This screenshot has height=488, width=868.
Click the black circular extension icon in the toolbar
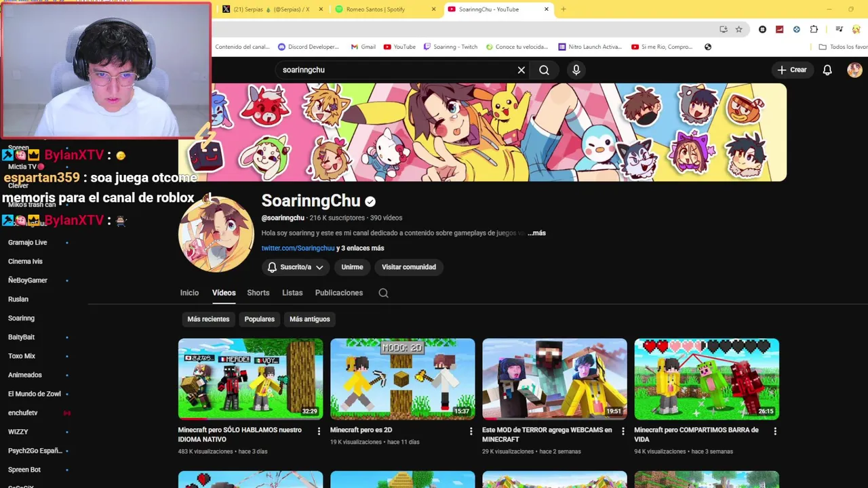coord(763,29)
